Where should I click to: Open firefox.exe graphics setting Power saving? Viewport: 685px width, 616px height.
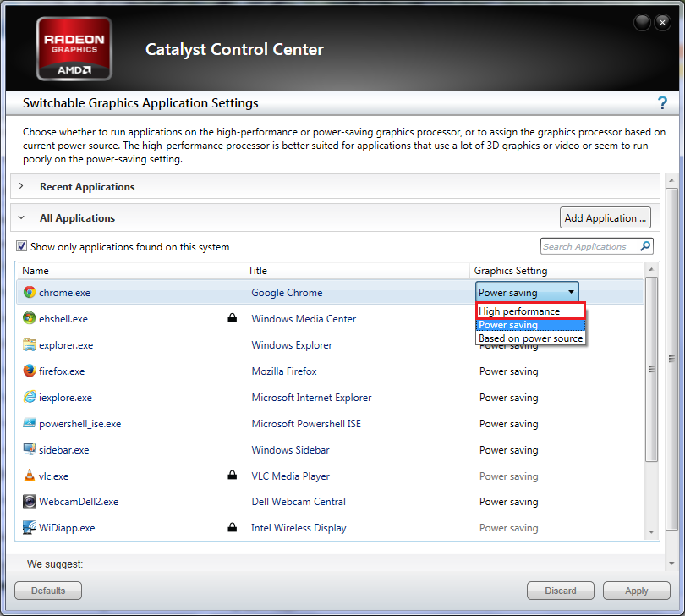pyautogui.click(x=508, y=371)
